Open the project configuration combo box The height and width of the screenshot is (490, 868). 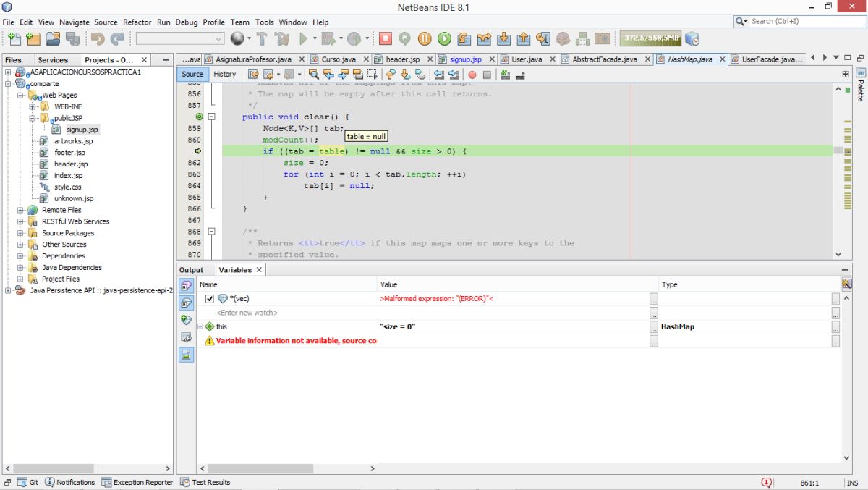point(180,38)
